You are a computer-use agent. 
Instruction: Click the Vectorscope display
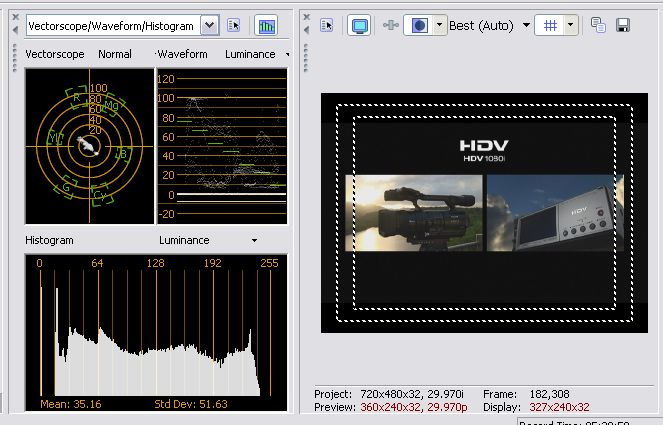(x=90, y=146)
